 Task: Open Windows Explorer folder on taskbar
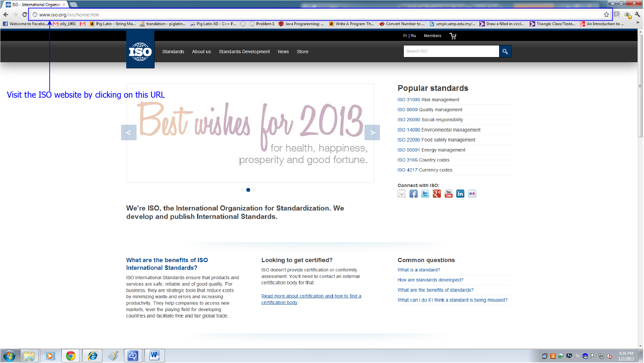pyautogui.click(x=29, y=356)
